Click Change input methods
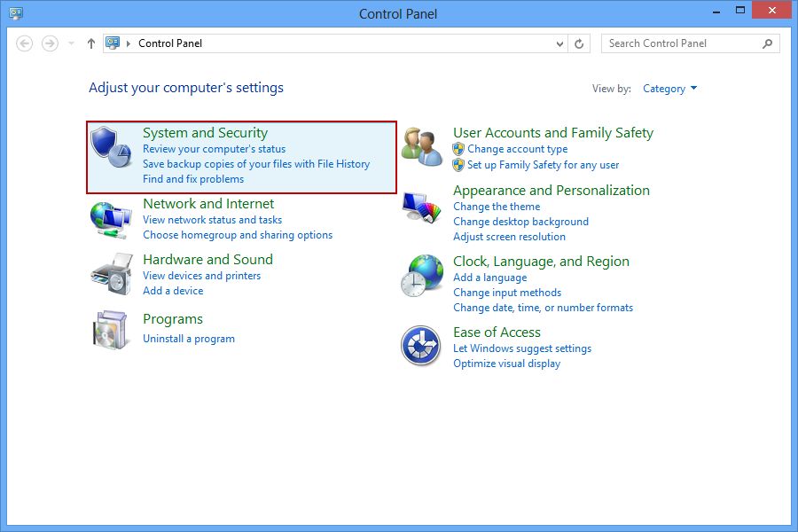The width and height of the screenshot is (798, 532). pos(507,293)
